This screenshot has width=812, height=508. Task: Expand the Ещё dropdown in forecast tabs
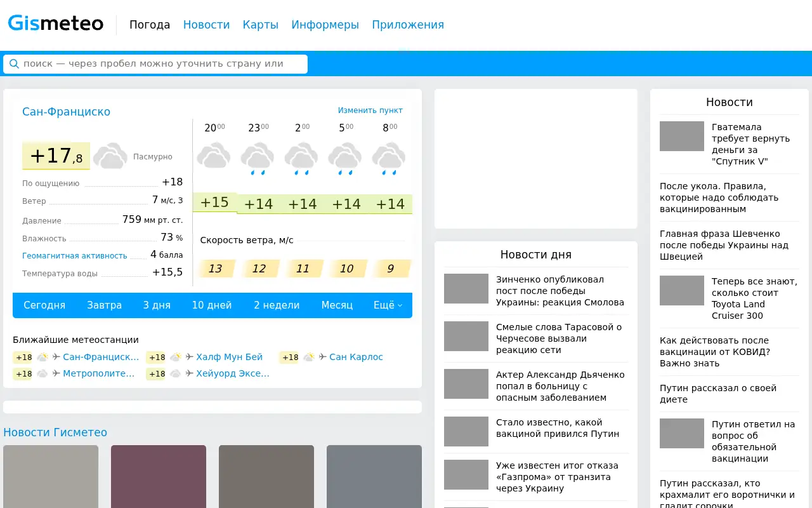[388, 305]
